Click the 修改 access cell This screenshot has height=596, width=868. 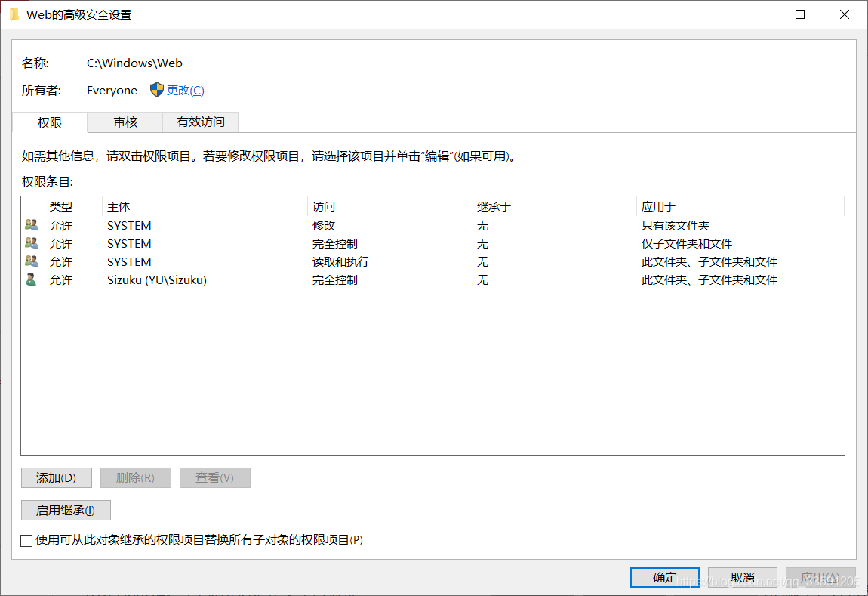click(324, 225)
